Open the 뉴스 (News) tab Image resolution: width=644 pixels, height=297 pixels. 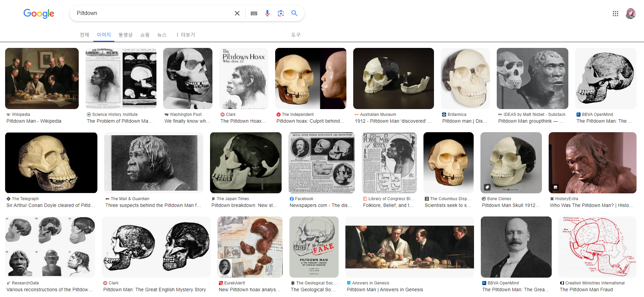point(162,35)
